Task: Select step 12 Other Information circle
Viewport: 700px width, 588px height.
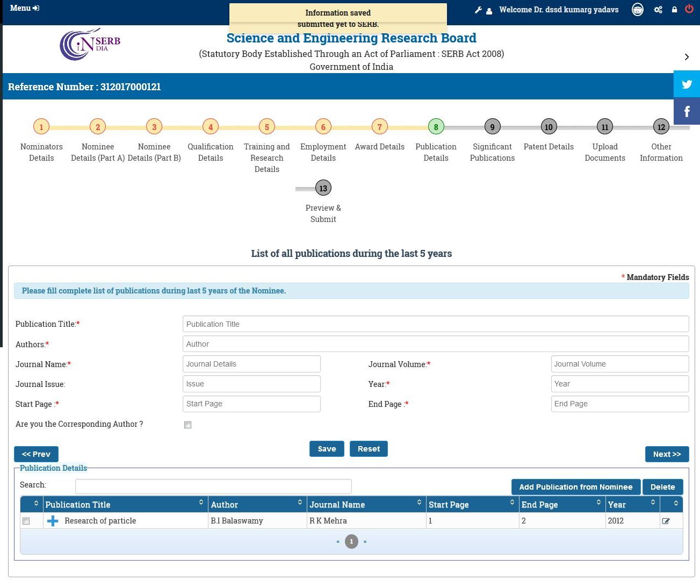Action: pos(661,127)
